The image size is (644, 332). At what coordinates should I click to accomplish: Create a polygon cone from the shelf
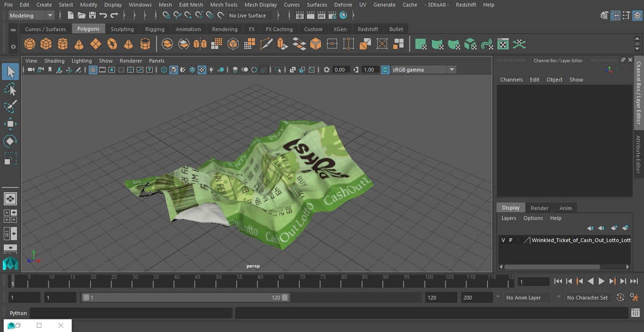(x=79, y=44)
